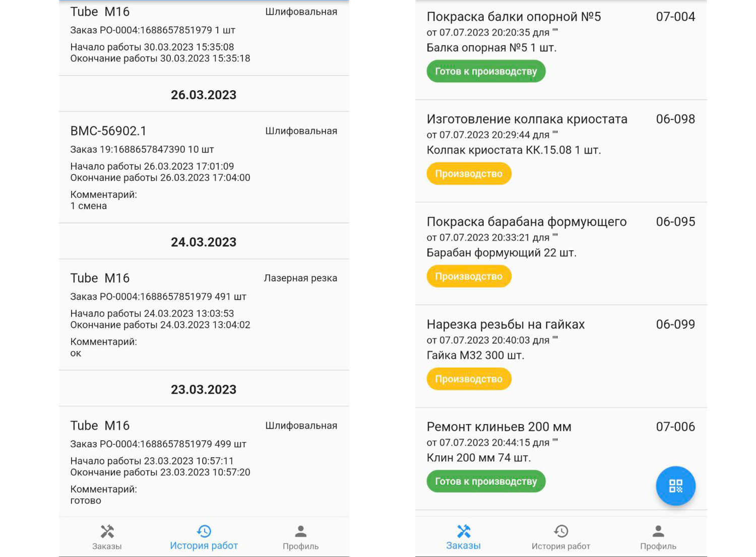Click 'Готов к производству' badge for Балка опорная
The image size is (756, 557).
click(486, 71)
